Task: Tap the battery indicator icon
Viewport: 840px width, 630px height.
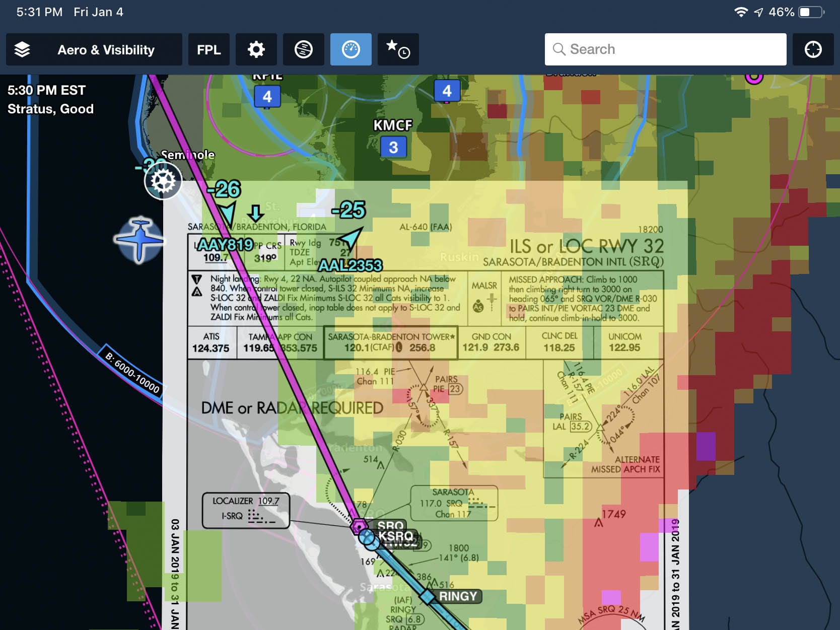Action: tap(812, 12)
